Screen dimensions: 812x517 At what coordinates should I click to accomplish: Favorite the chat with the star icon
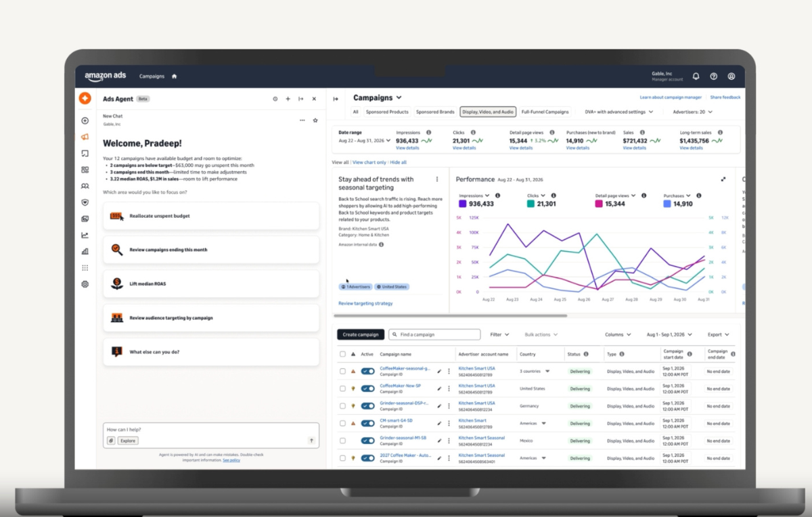click(315, 120)
